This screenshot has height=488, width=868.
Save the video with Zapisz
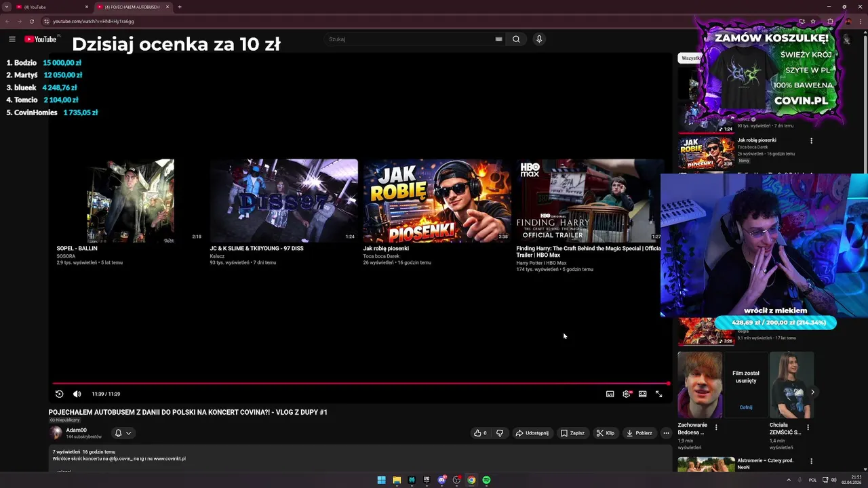click(572, 433)
